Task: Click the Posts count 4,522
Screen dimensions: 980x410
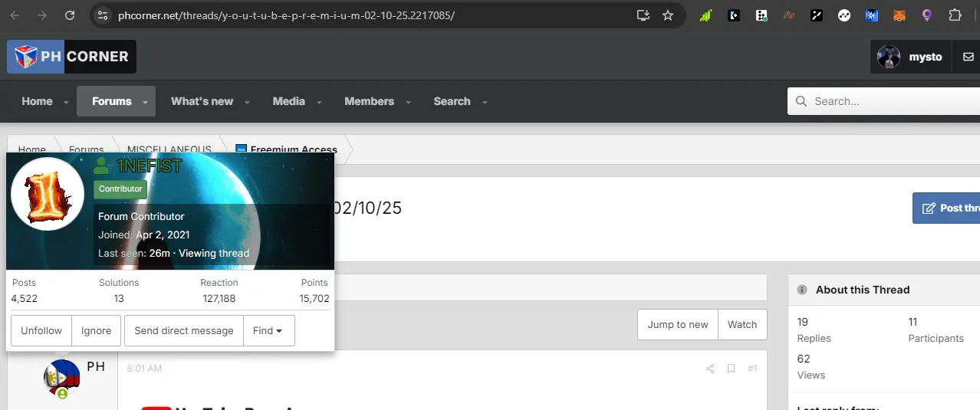Action: (x=24, y=299)
